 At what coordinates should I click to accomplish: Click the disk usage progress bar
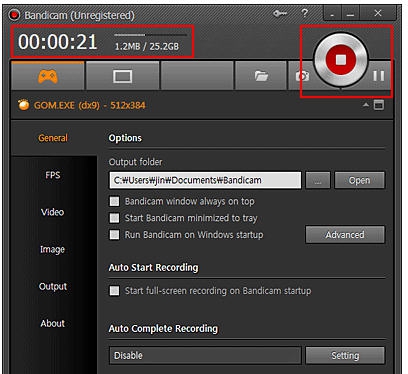point(150,35)
